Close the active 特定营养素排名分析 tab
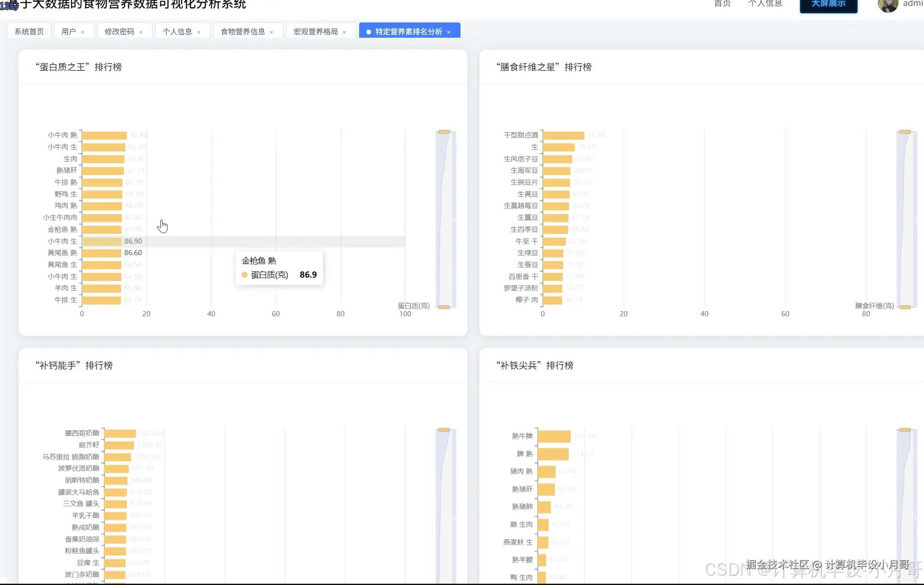 [x=449, y=32]
